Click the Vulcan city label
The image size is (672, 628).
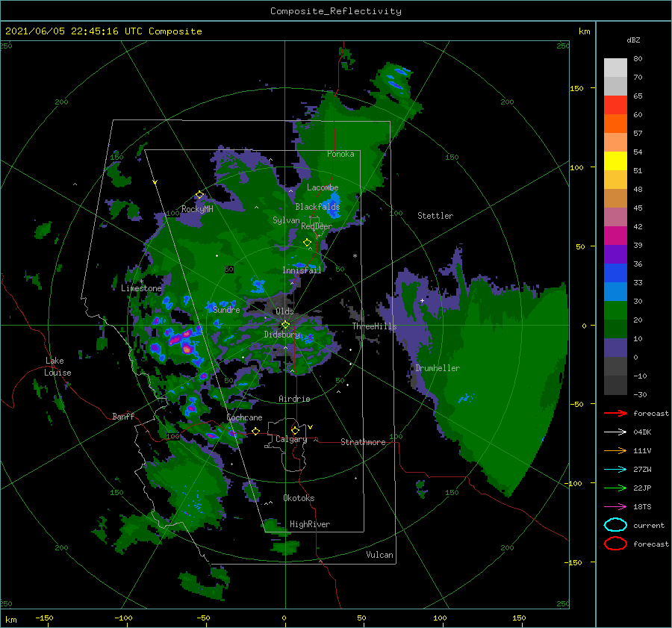pyautogui.click(x=380, y=555)
